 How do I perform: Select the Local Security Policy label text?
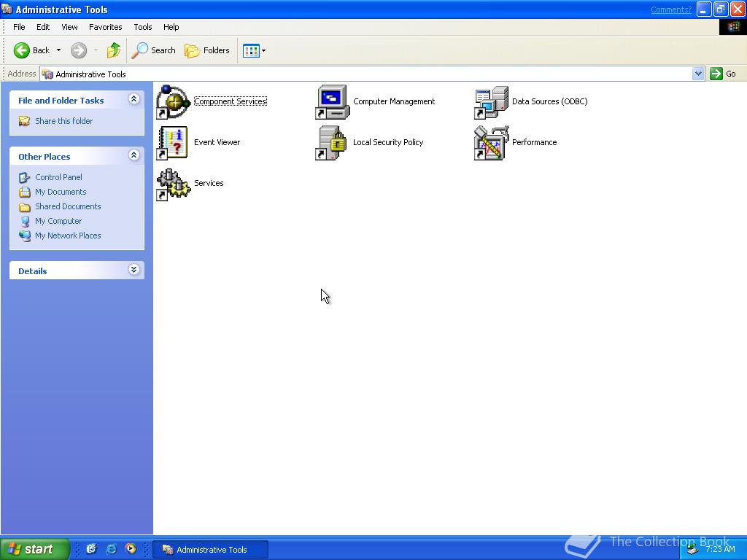point(388,142)
